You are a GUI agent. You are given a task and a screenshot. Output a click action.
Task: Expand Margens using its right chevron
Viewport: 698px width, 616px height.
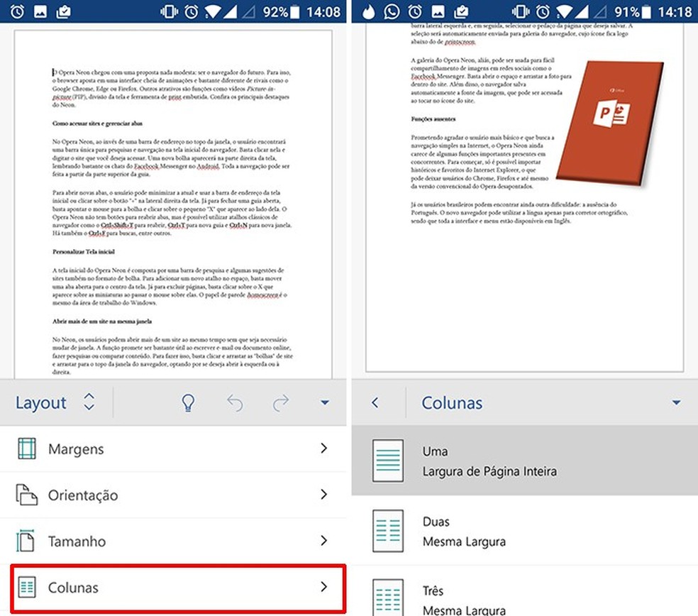coord(325,449)
